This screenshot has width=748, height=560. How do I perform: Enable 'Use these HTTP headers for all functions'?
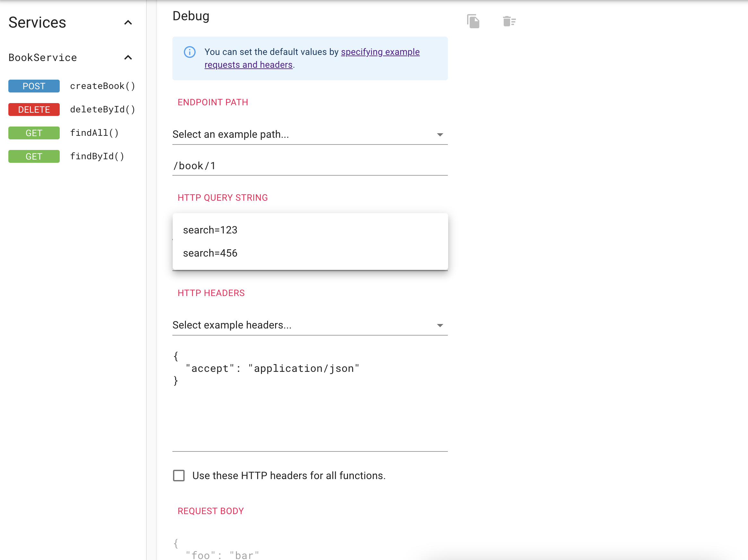[178, 475]
